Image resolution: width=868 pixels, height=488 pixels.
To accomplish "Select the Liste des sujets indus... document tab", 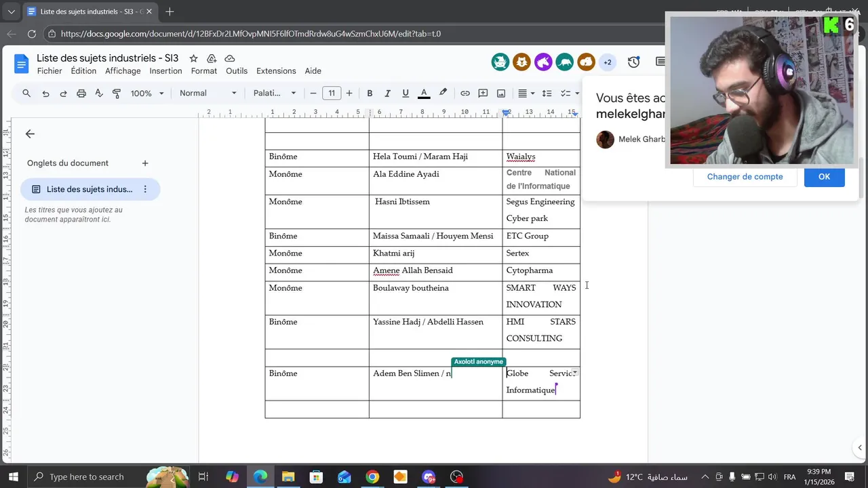I will (x=90, y=189).
